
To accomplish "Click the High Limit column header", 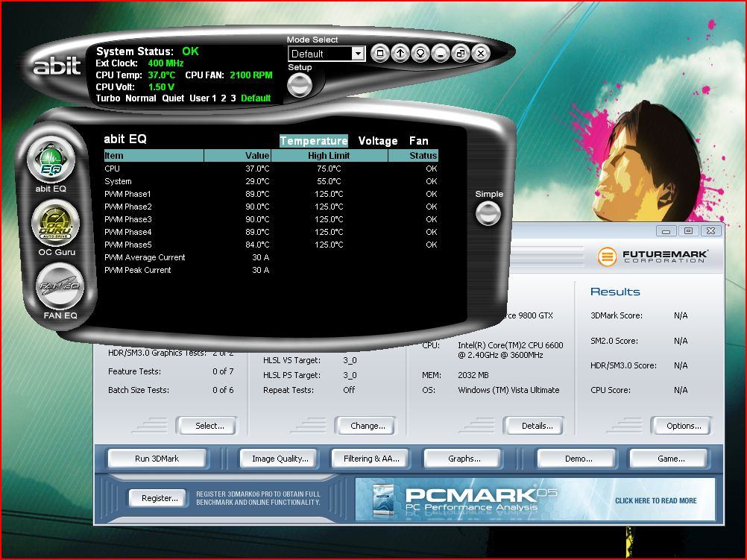I will 330,155.
